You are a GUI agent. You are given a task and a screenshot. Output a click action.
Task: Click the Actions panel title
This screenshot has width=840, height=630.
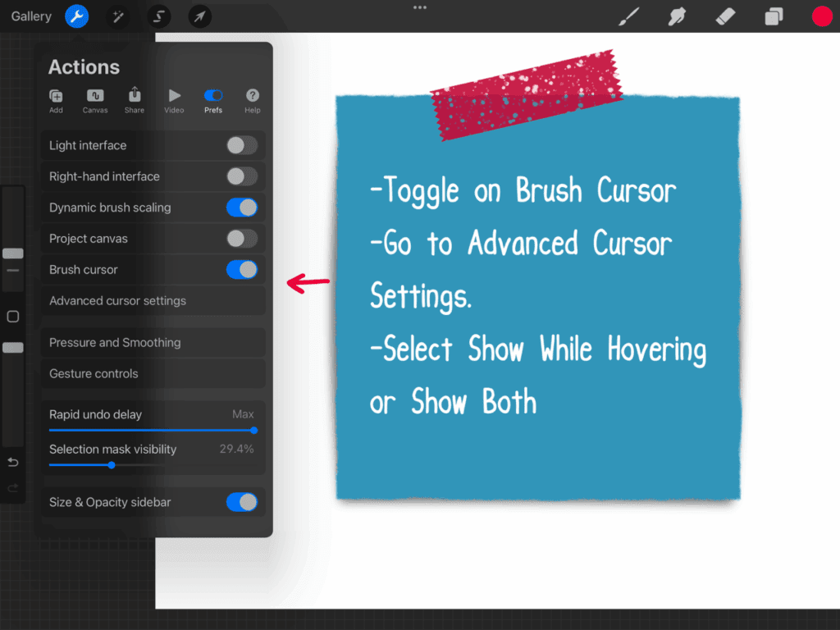84,67
